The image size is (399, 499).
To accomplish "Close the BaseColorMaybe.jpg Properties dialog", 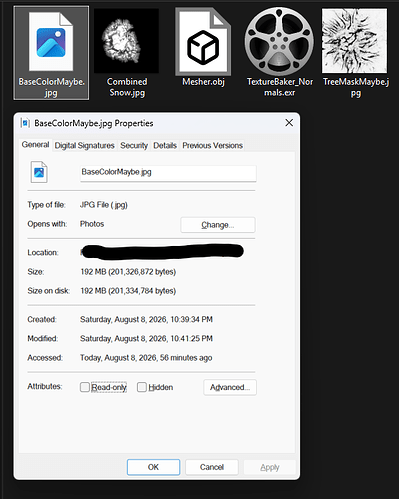I will click(x=289, y=123).
